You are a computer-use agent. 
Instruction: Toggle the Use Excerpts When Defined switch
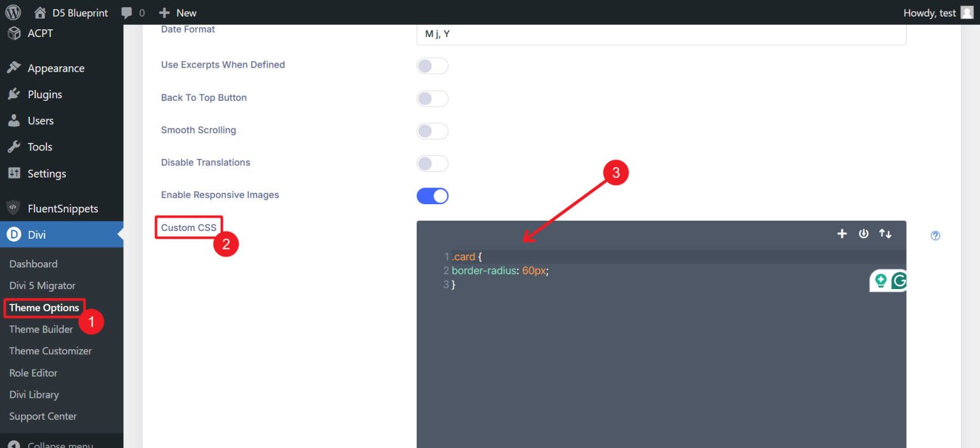[x=433, y=66]
